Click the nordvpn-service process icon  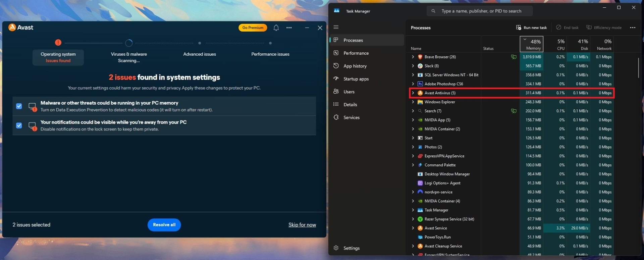(420, 192)
